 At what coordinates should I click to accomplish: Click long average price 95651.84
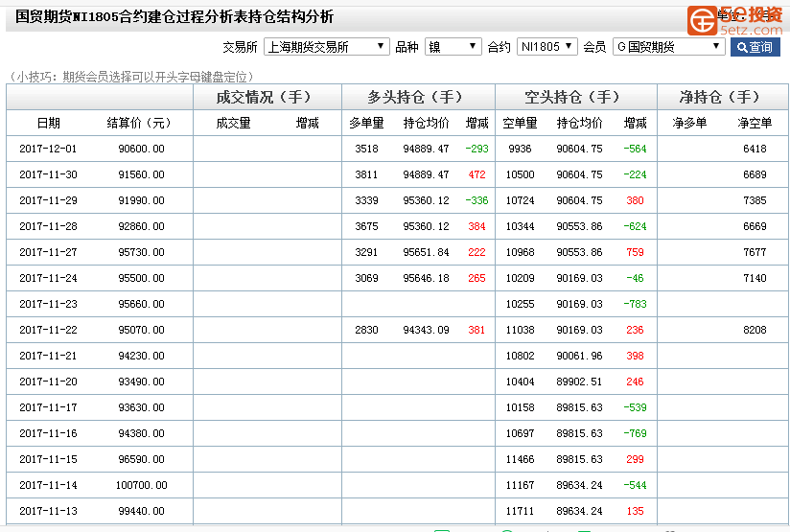click(x=427, y=252)
